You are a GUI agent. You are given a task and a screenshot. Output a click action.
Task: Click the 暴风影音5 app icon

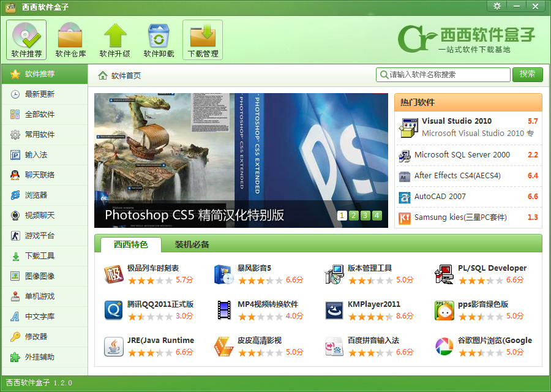point(224,274)
